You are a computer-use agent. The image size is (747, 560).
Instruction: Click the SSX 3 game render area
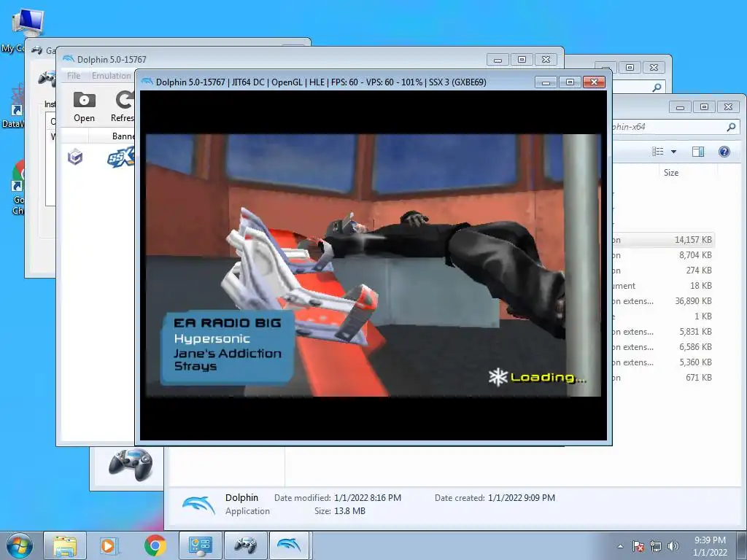click(x=373, y=265)
